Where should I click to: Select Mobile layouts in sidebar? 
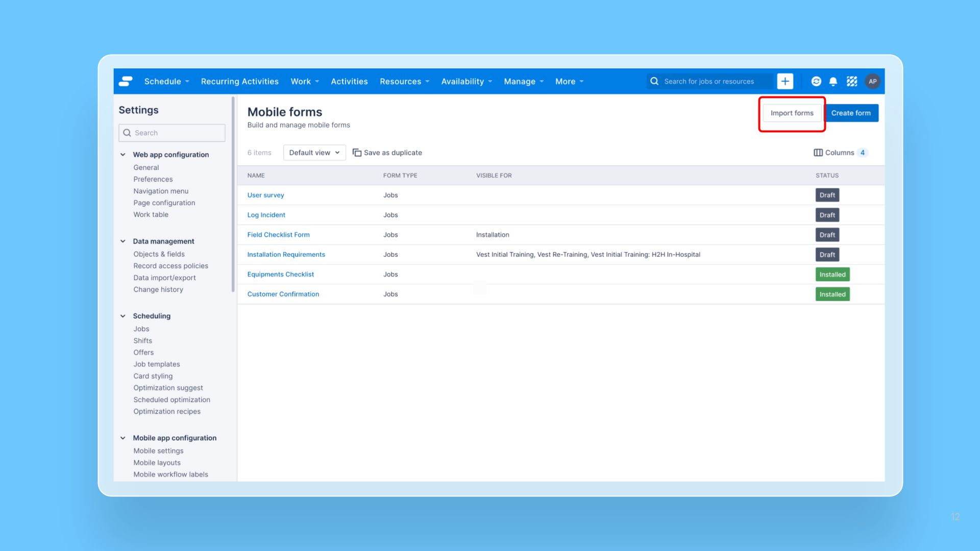(157, 463)
